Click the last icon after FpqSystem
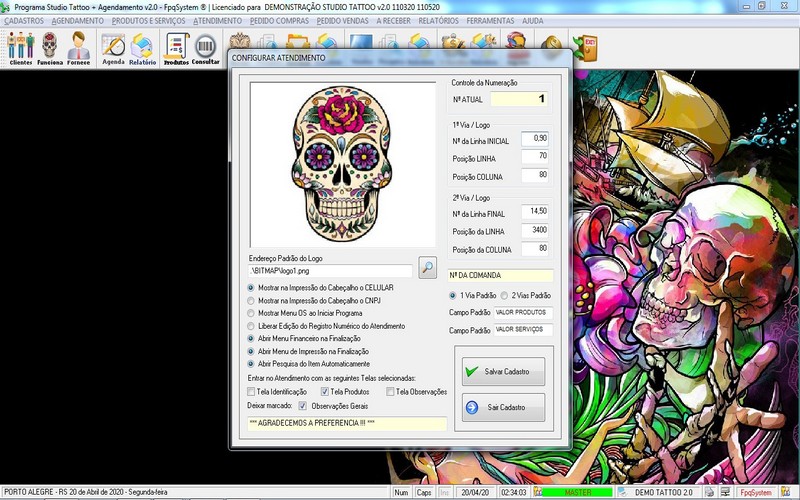 tap(785, 492)
